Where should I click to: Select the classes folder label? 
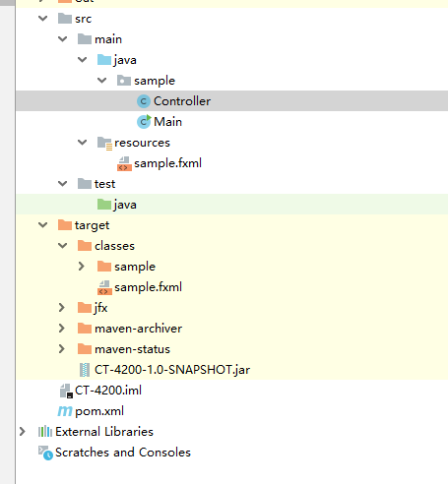[114, 246]
